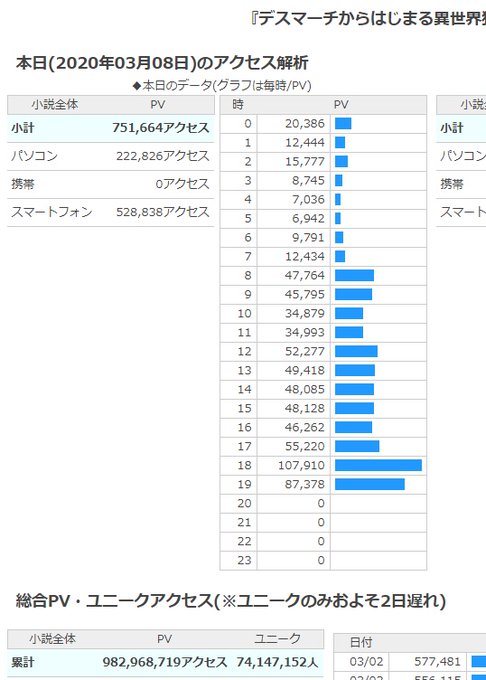The height and width of the screenshot is (680, 486).
Task: Click the 本日(2020年03月08日)のアクセス解析 heading
Action: click(162, 63)
